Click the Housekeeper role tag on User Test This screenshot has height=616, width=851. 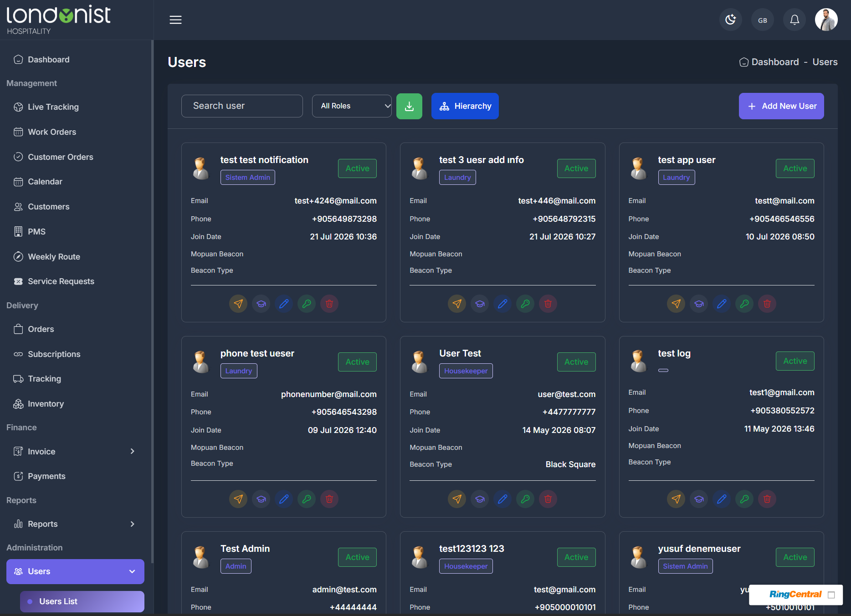[466, 371]
